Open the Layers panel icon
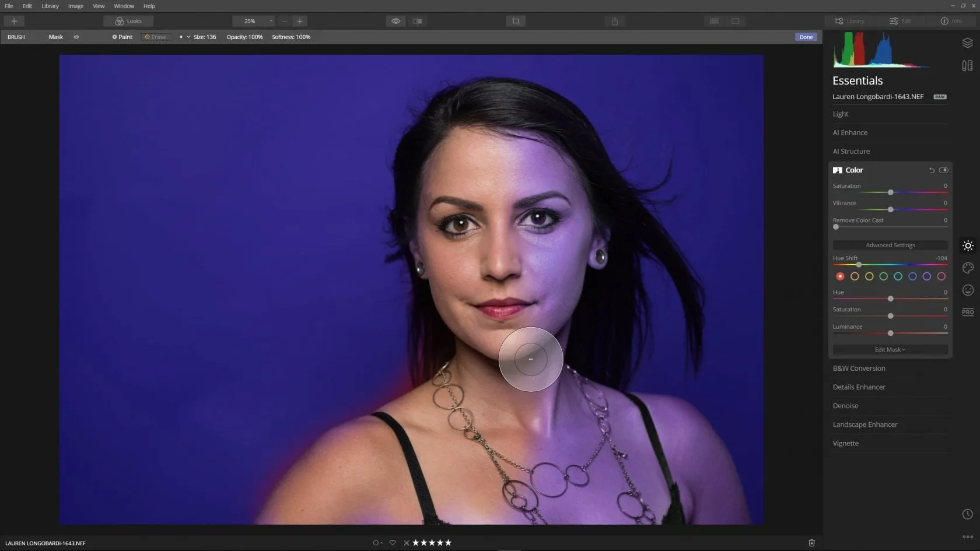The height and width of the screenshot is (551, 980). (967, 43)
